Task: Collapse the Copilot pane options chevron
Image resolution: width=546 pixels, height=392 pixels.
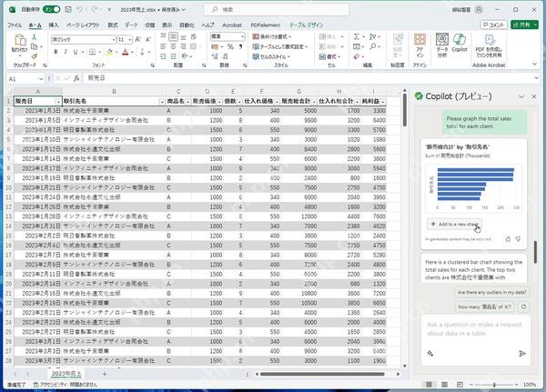Action: tap(521, 96)
